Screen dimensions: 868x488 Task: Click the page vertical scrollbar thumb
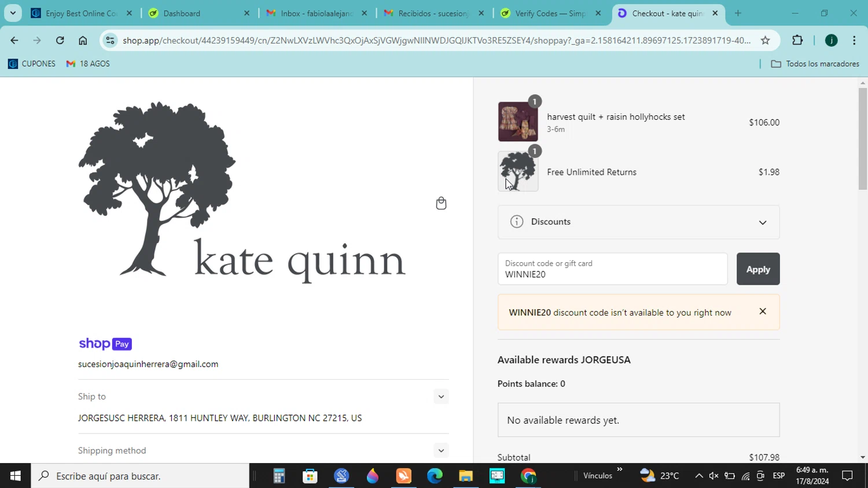click(x=863, y=139)
